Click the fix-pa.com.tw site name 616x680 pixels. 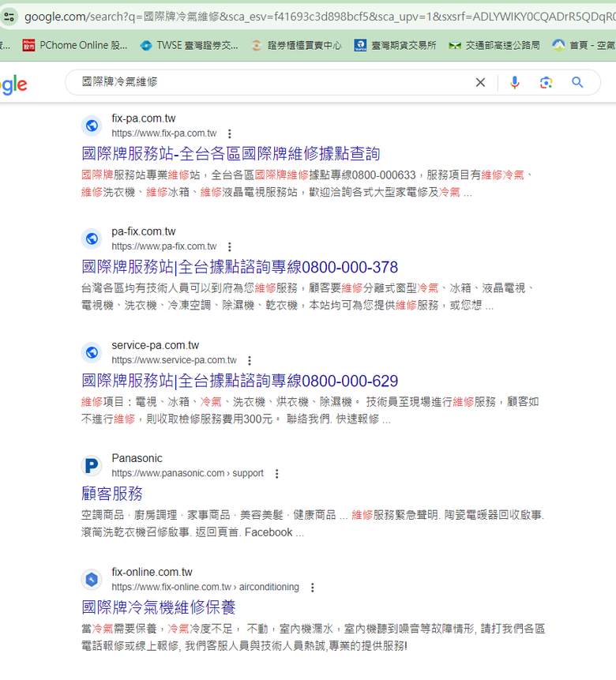(144, 118)
